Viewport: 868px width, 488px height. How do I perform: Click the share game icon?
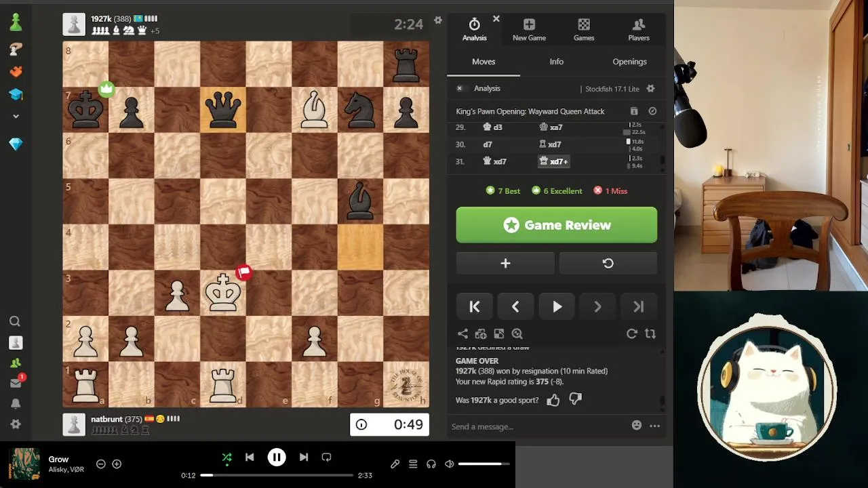pyautogui.click(x=462, y=333)
